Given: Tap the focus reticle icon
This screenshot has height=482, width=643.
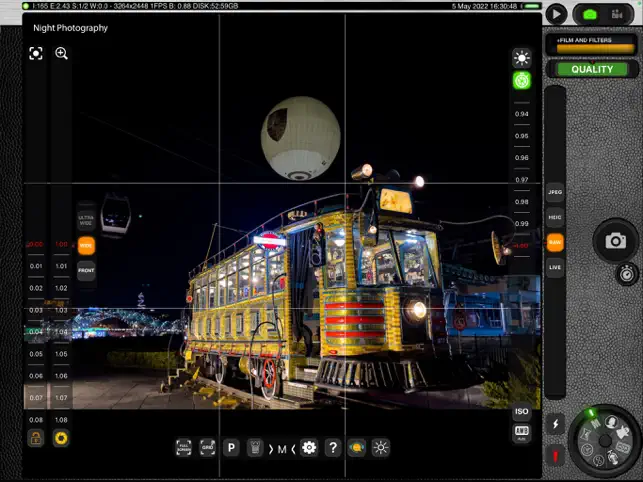Looking at the screenshot, I should (36, 53).
